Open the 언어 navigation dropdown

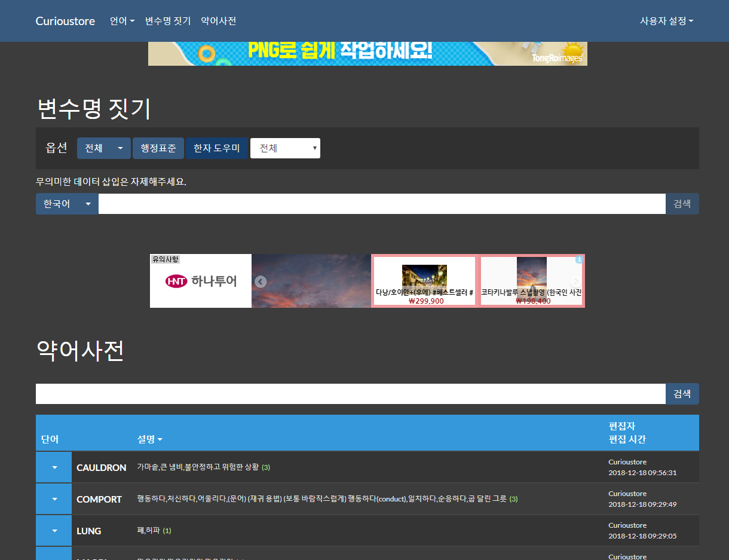point(122,21)
